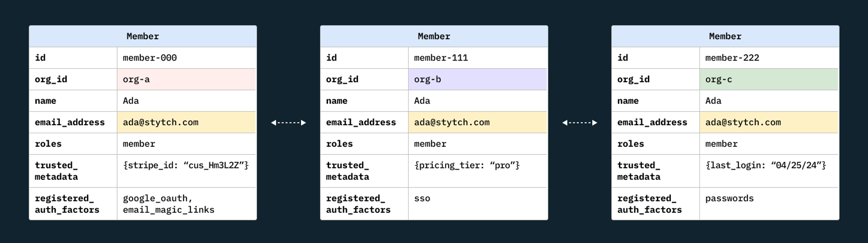Select the green org-c cell
Image resolution: width=868 pixels, height=243 pixels.
point(769,79)
